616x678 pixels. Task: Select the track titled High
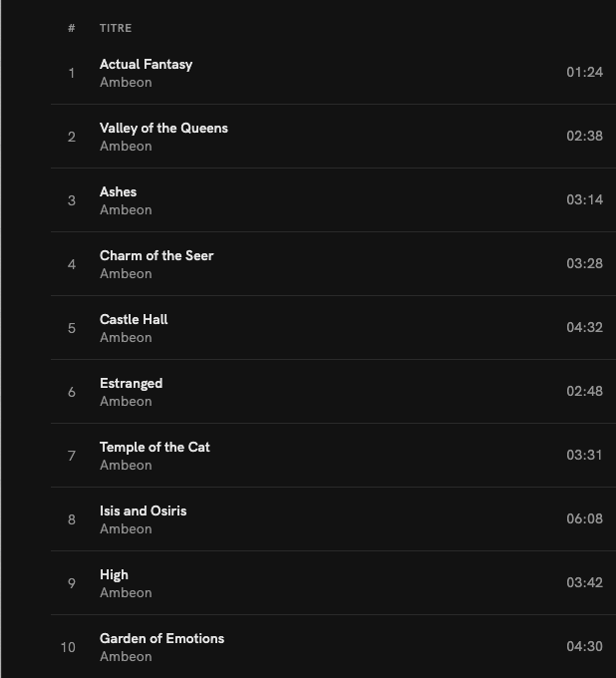click(114, 574)
